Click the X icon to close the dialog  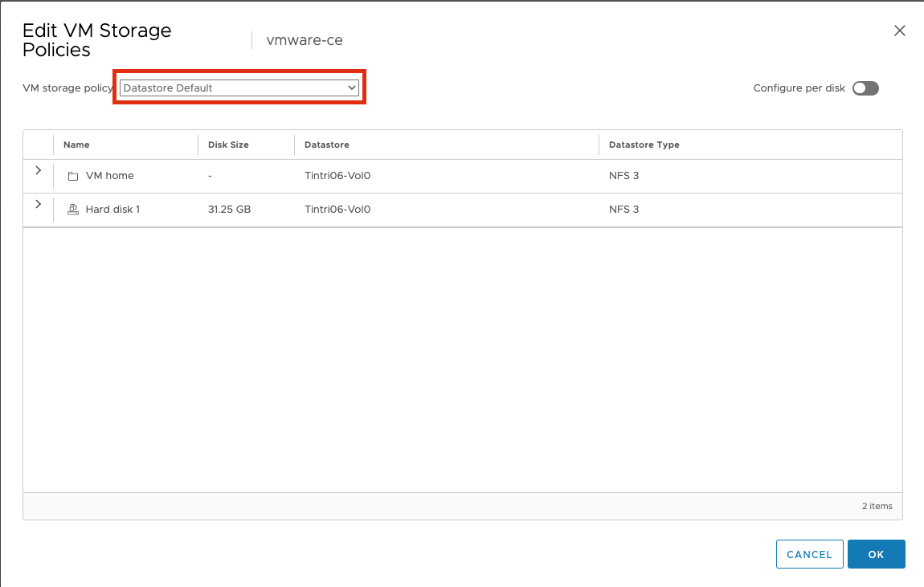(x=899, y=31)
